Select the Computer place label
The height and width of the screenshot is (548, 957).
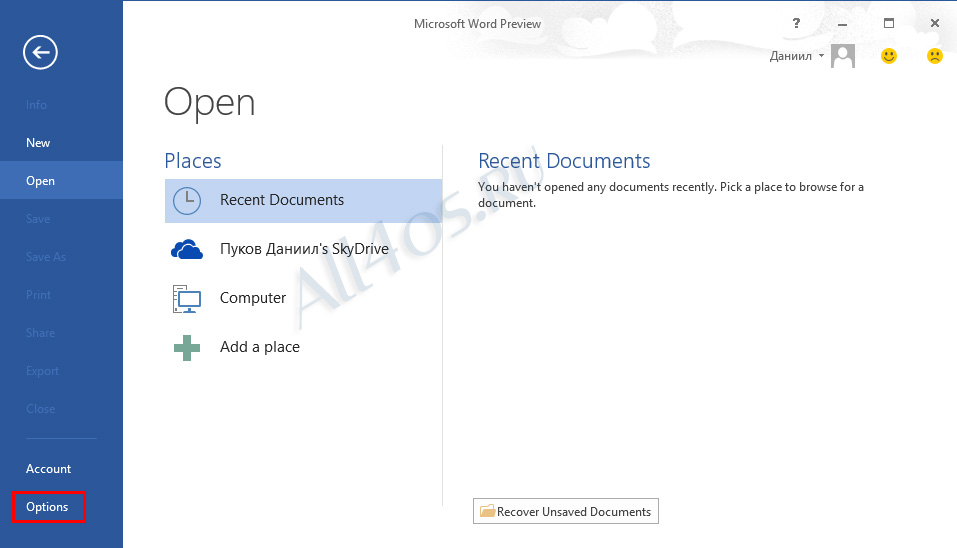pos(253,298)
